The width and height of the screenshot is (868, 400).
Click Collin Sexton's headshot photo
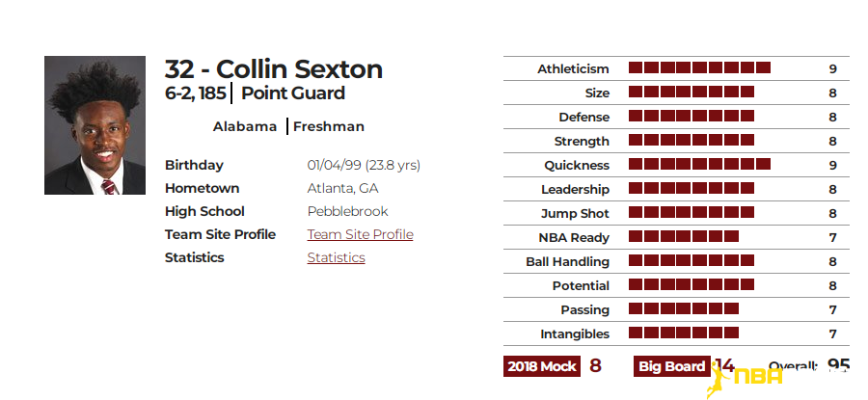click(x=95, y=125)
